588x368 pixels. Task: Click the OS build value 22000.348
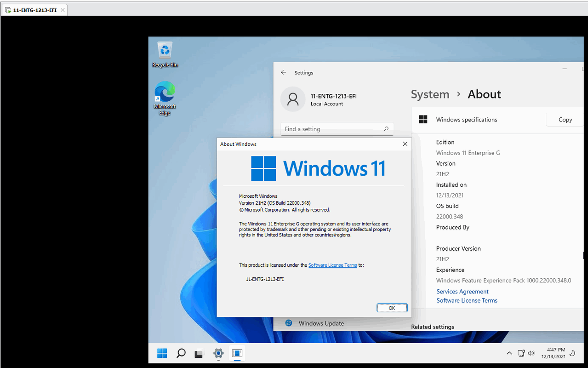[450, 217]
